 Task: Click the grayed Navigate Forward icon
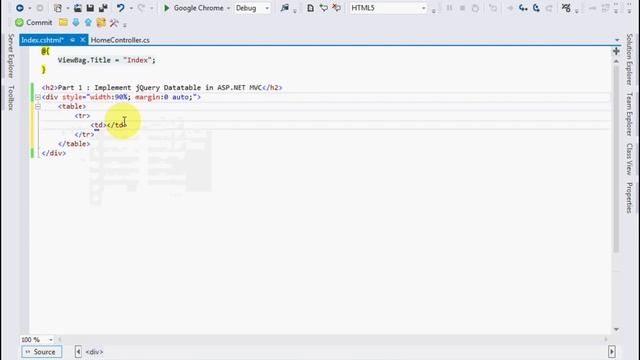(x=40, y=8)
